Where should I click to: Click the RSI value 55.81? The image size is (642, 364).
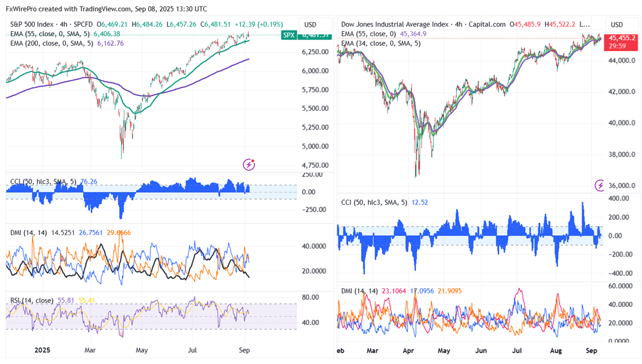coord(66,301)
